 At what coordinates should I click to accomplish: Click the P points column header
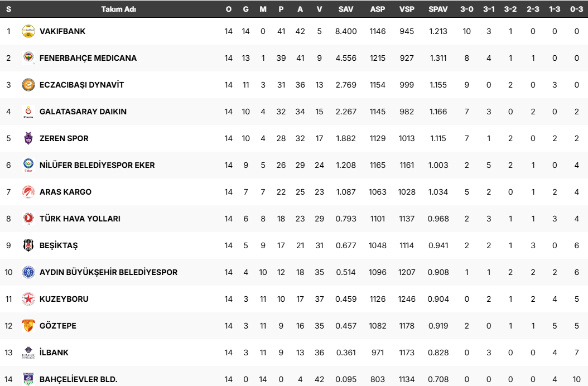[281, 9]
